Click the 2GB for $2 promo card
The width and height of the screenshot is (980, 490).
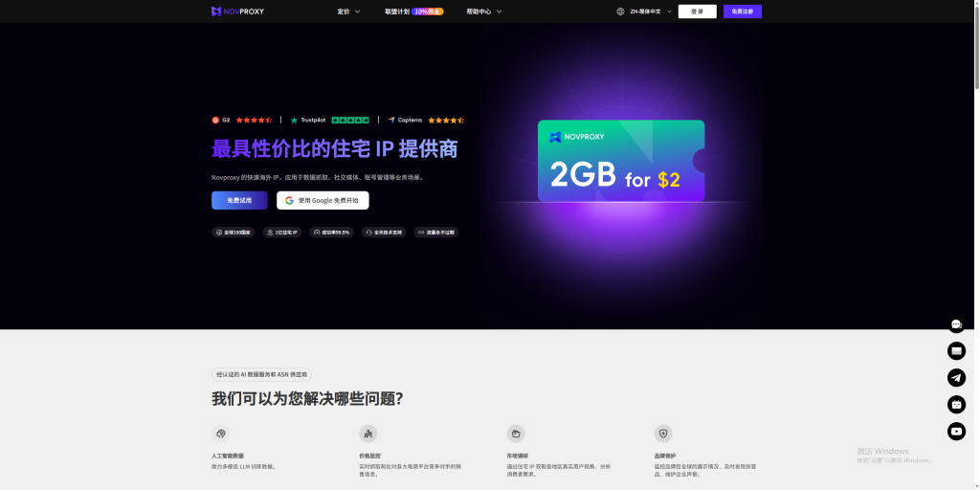tap(621, 161)
